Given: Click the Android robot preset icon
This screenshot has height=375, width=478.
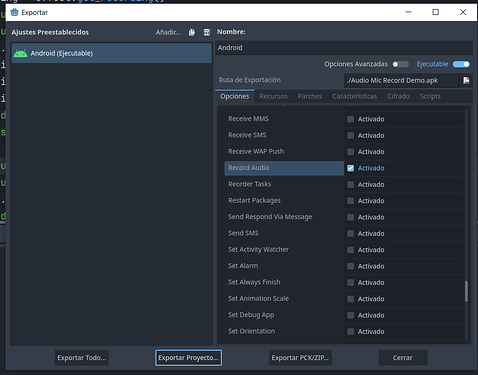Looking at the screenshot, I should (21, 53).
